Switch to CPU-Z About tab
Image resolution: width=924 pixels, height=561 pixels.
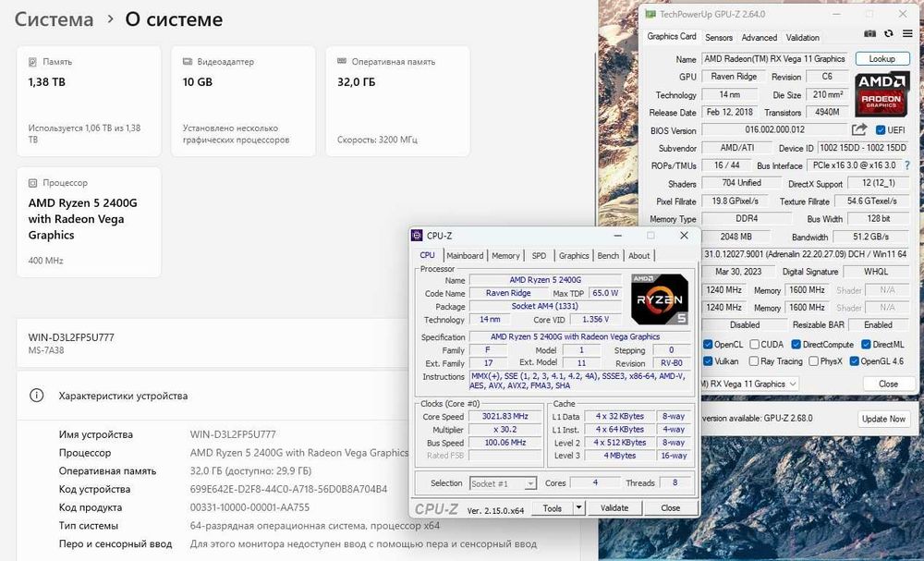(x=638, y=256)
